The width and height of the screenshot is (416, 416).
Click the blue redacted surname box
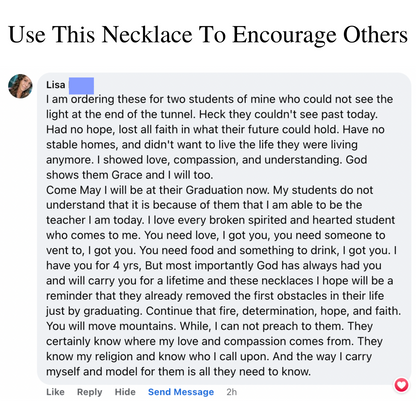click(x=81, y=86)
